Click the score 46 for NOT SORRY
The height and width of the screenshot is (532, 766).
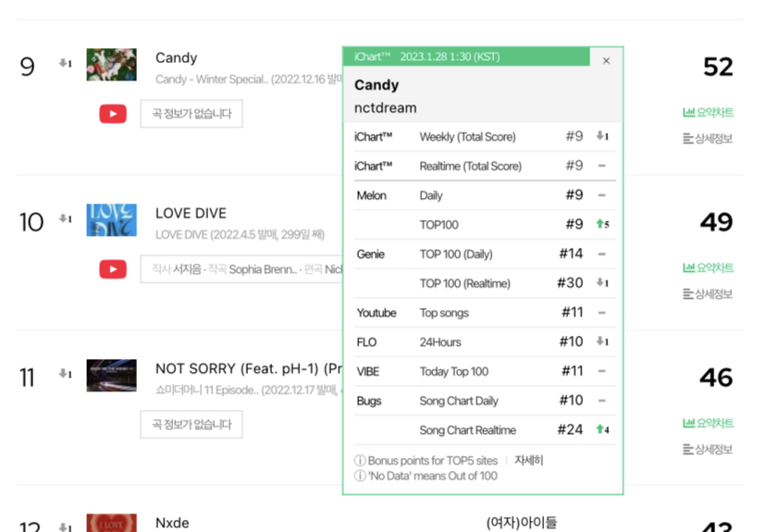coord(717,377)
